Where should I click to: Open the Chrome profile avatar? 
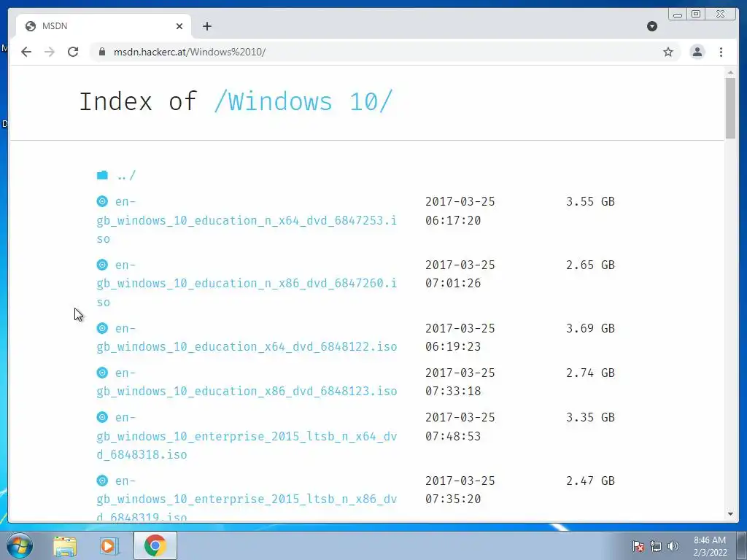(697, 52)
